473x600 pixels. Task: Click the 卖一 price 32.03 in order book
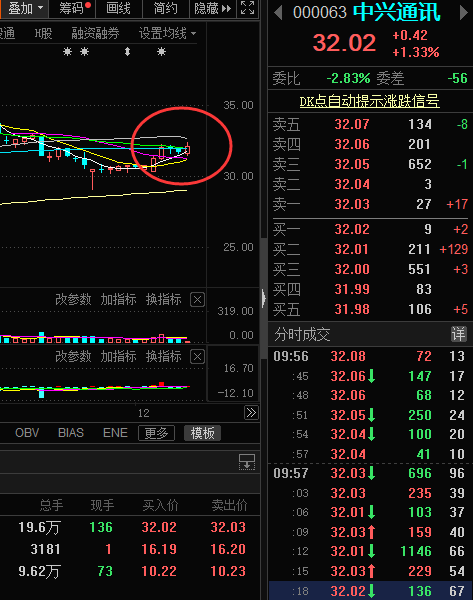click(352, 204)
